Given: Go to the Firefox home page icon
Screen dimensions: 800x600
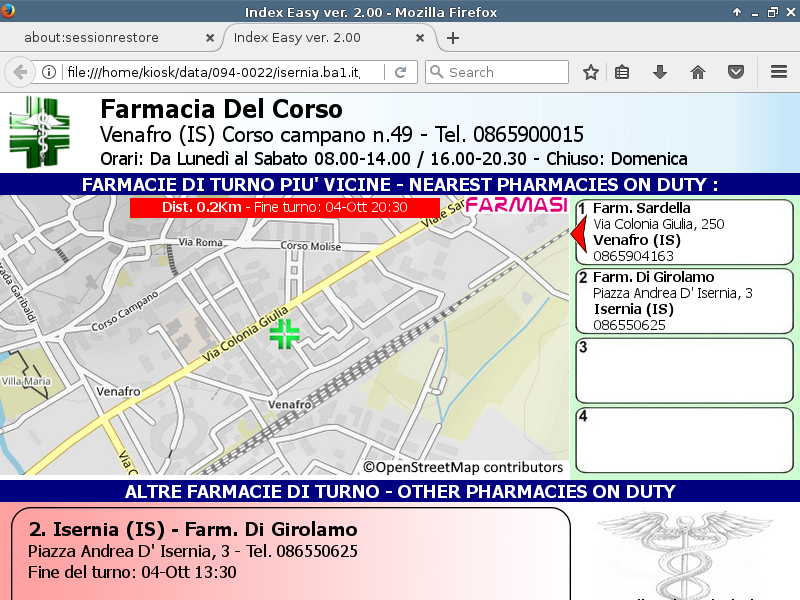Looking at the screenshot, I should (x=698, y=72).
